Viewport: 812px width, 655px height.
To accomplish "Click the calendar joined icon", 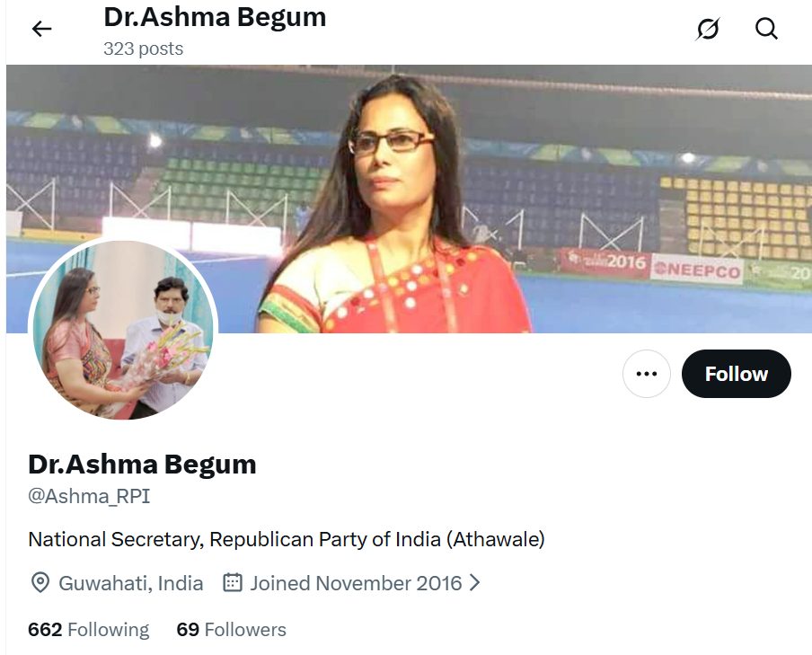I will click(233, 582).
